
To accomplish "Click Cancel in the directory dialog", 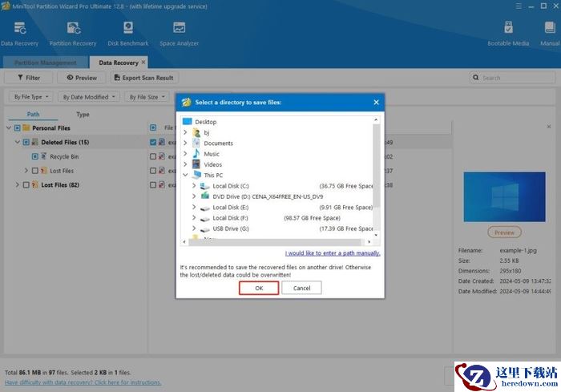I will tap(301, 288).
